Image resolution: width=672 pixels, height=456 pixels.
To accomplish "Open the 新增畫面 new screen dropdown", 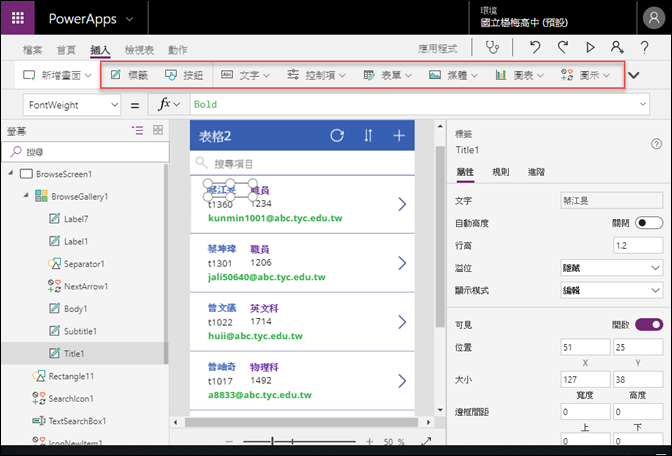I will point(57,75).
